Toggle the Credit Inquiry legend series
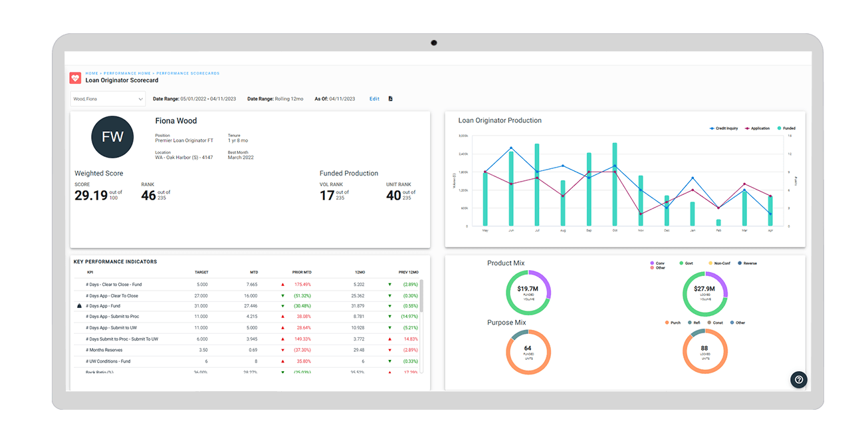 [x=724, y=128]
